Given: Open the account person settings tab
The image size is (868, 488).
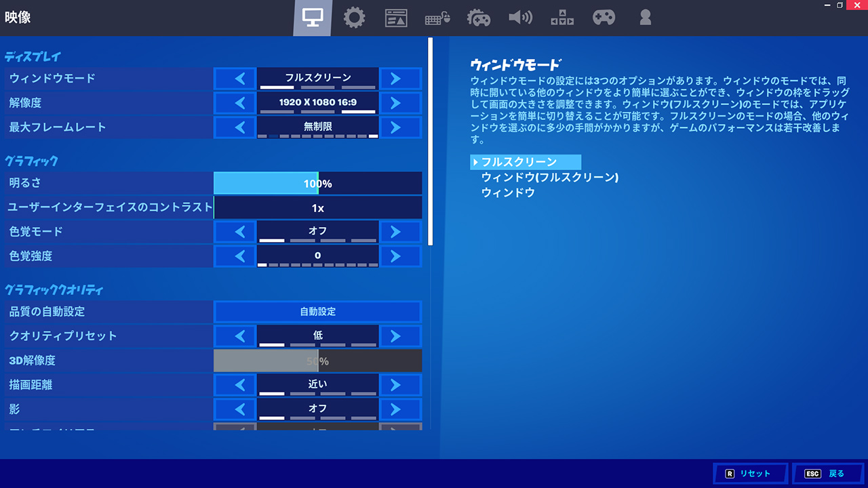Looking at the screenshot, I should point(645,18).
